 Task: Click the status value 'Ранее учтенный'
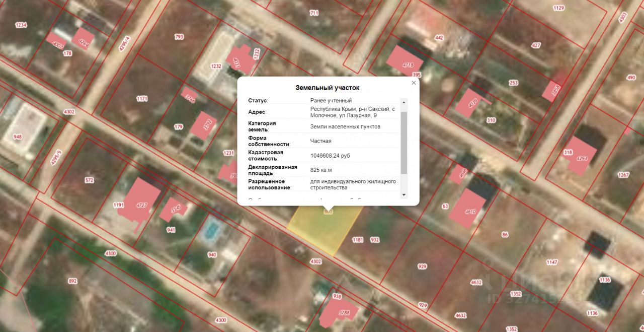click(331, 101)
